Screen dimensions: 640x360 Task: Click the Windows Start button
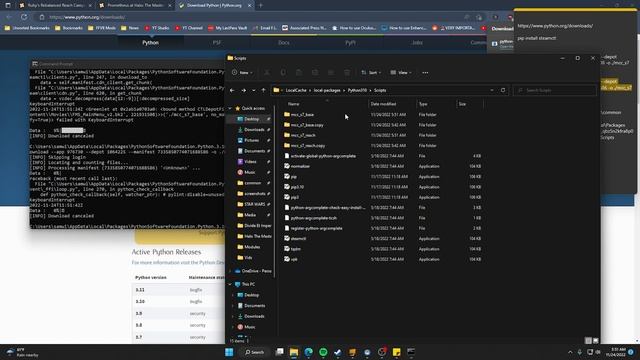coord(229,352)
